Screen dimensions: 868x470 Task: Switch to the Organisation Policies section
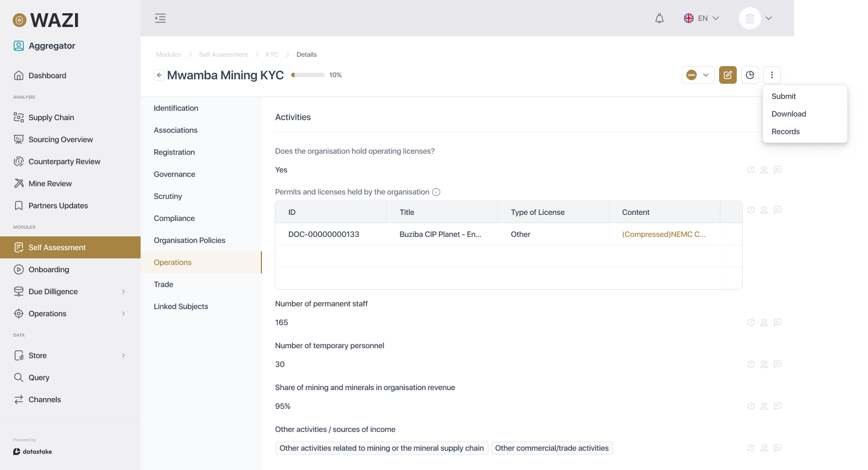pos(201,240)
